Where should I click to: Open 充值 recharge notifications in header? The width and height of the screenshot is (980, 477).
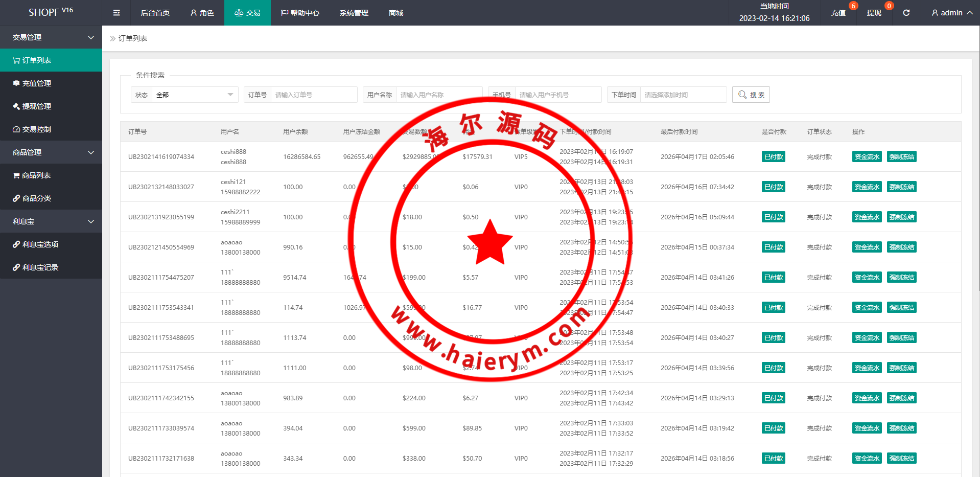coord(838,13)
